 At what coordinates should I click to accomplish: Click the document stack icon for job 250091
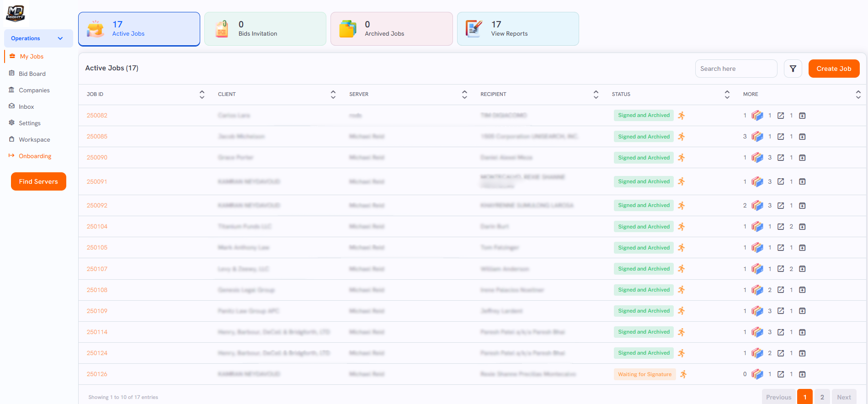[x=757, y=181]
